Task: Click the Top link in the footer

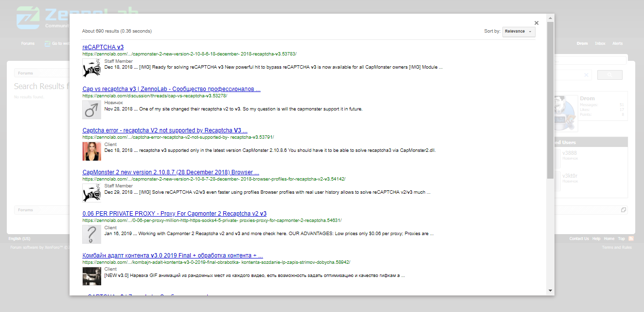Action: (621, 239)
